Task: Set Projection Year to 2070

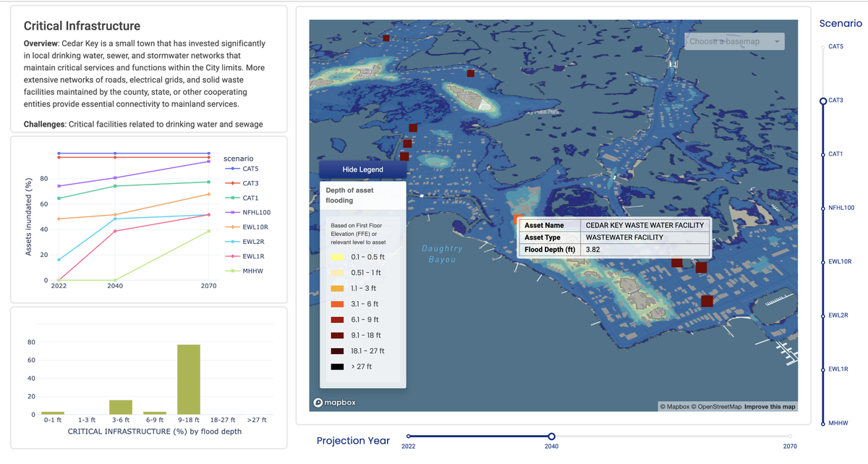Action: (790, 436)
